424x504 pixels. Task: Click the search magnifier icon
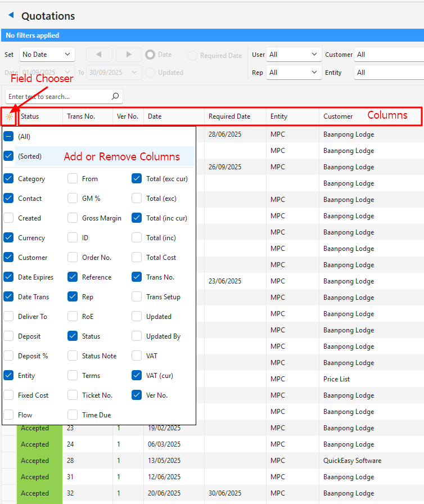[x=115, y=97]
